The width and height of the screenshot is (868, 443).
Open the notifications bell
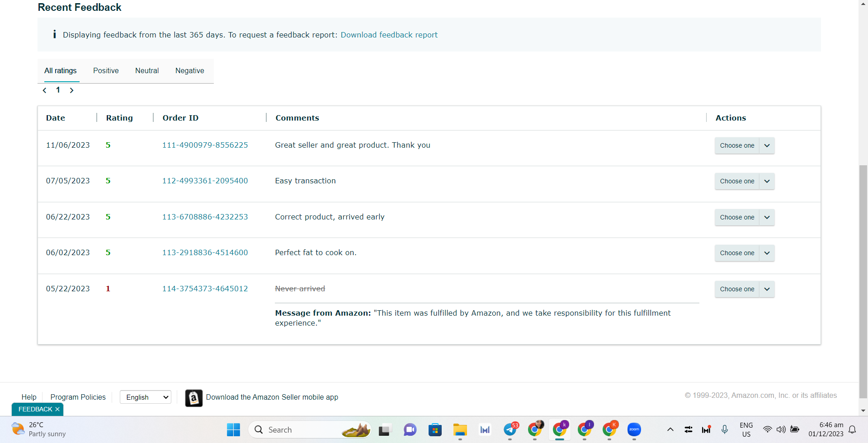point(852,429)
